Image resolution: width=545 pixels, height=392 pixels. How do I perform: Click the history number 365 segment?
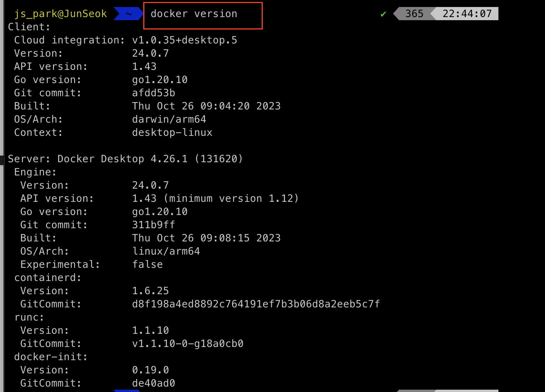coord(414,14)
